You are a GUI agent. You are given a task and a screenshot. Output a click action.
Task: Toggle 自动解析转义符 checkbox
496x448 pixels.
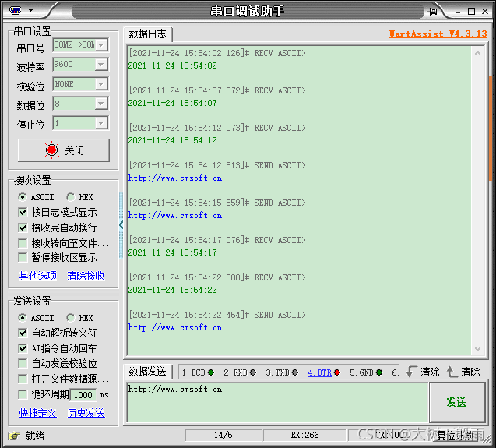(23, 333)
